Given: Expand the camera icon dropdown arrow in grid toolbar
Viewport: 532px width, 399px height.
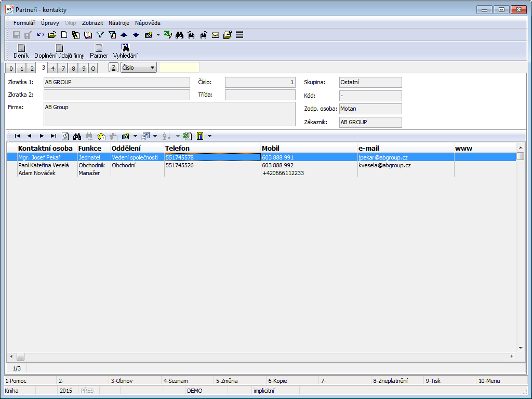Looking at the screenshot, I should pos(135,136).
